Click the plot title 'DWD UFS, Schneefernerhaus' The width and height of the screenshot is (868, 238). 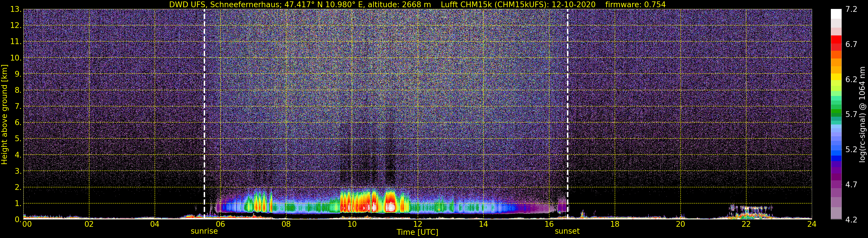[x=225, y=4]
